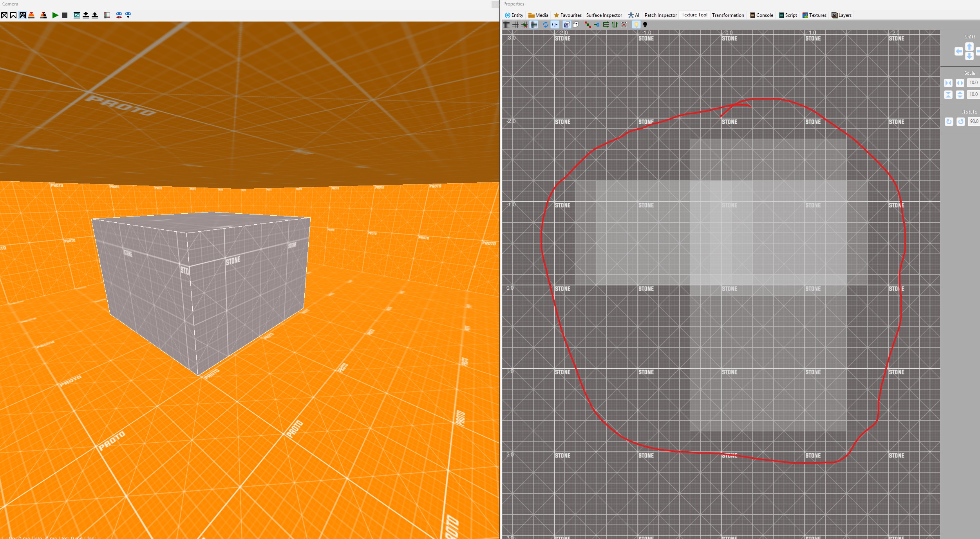
Task: Toggle the QE button in texture tool
Action: 555,25
